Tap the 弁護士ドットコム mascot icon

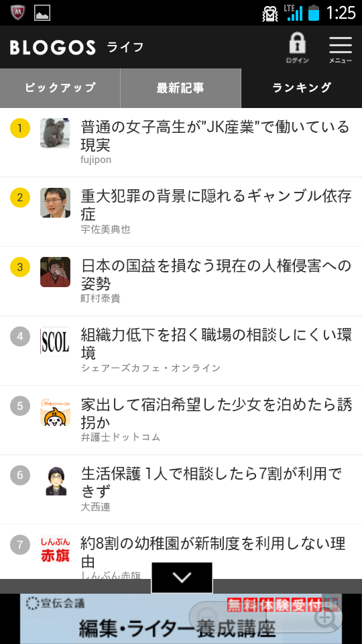(x=55, y=411)
